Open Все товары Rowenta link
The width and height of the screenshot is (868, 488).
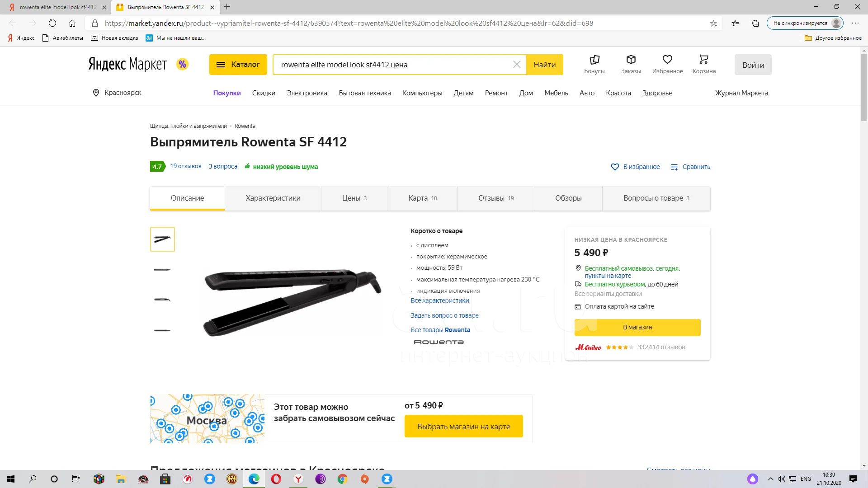tap(440, 330)
